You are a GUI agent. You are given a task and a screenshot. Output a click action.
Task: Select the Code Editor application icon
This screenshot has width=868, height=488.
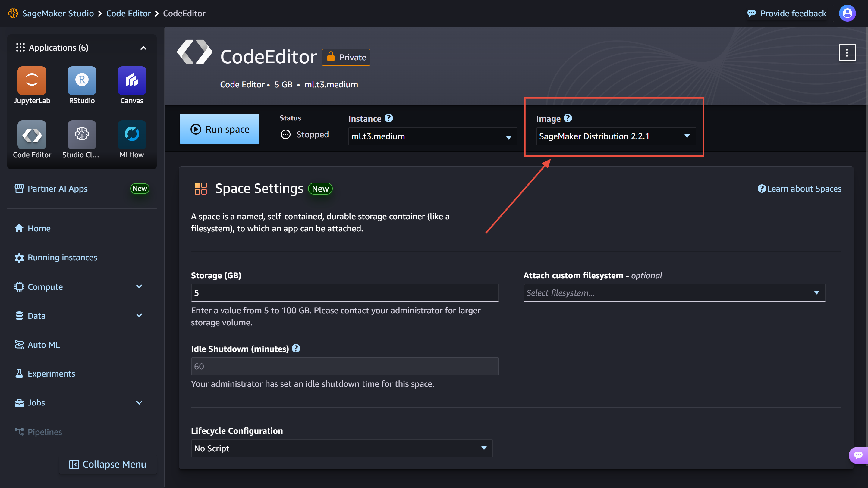tap(32, 135)
